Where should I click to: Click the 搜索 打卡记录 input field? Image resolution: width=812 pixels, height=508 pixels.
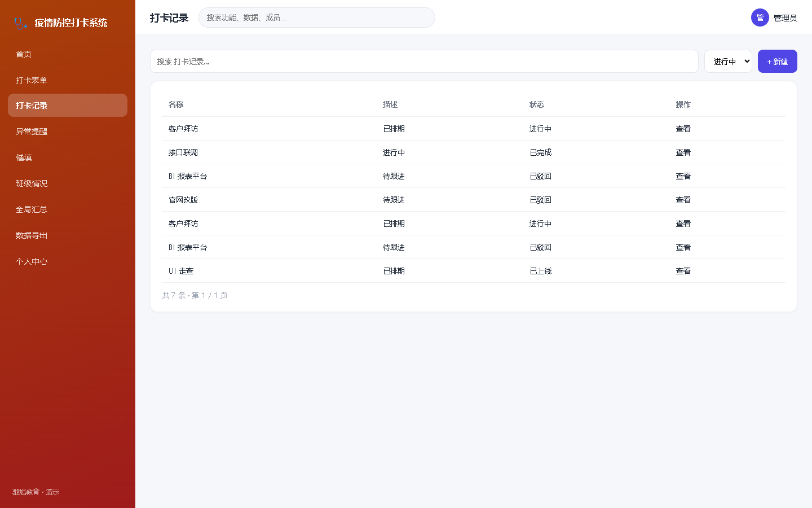click(x=424, y=62)
